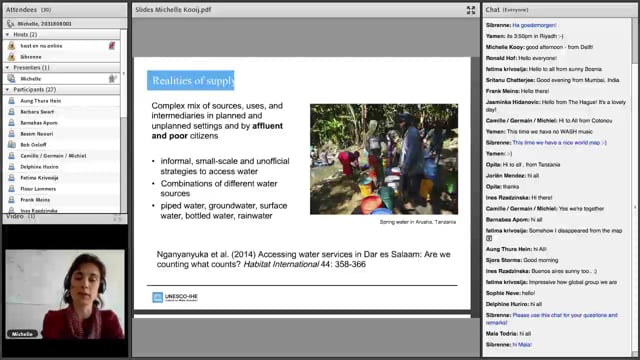
Task: Click the participant icon beside Delphine Huriro
Action: point(11,167)
